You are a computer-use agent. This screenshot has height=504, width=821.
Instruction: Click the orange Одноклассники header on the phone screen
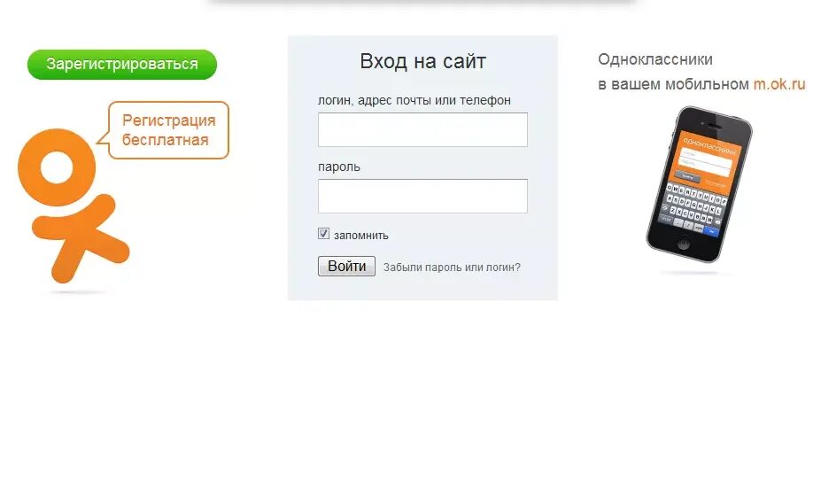pyautogui.click(x=709, y=146)
